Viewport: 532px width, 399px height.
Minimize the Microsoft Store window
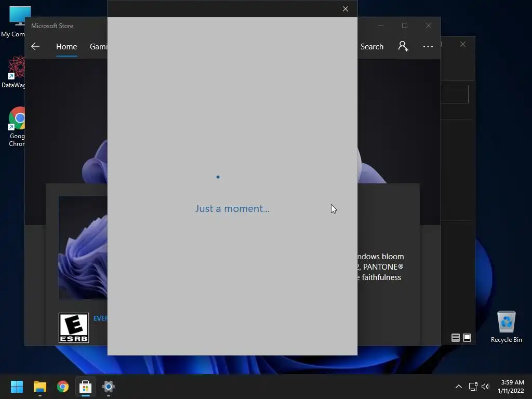point(381,25)
